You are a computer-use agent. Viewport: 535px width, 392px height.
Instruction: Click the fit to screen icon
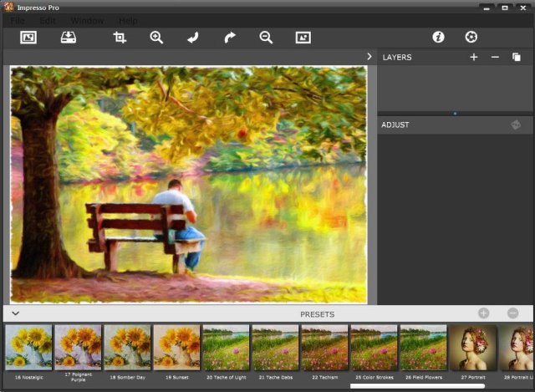[x=303, y=38]
